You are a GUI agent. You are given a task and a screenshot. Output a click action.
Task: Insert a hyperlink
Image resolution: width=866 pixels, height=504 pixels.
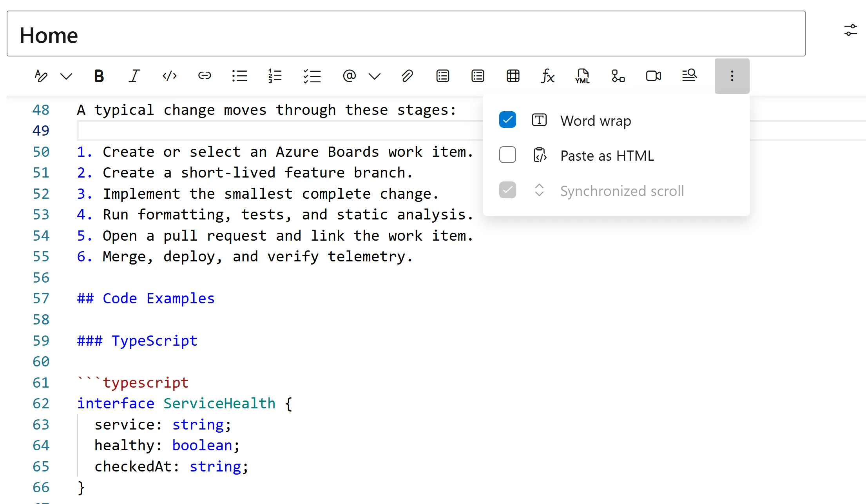pos(205,76)
